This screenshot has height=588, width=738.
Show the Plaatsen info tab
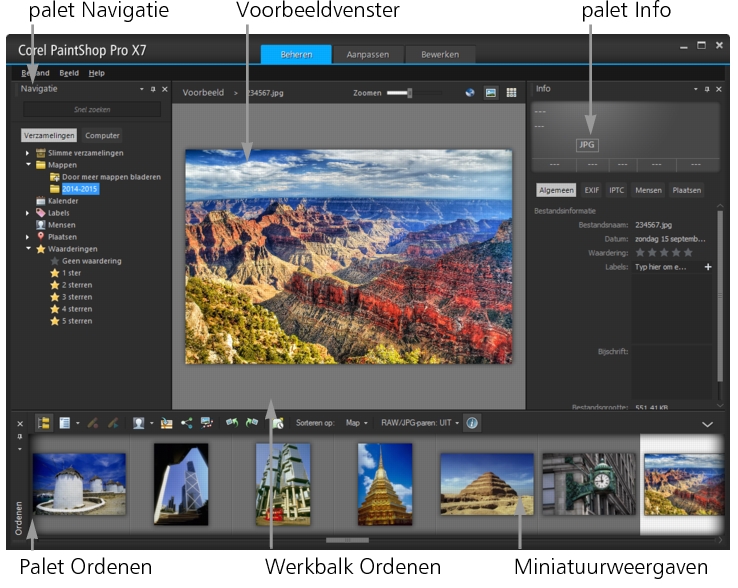[686, 190]
